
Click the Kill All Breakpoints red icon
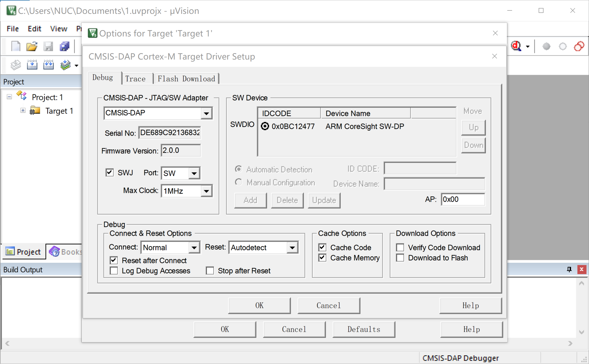pyautogui.click(x=579, y=46)
